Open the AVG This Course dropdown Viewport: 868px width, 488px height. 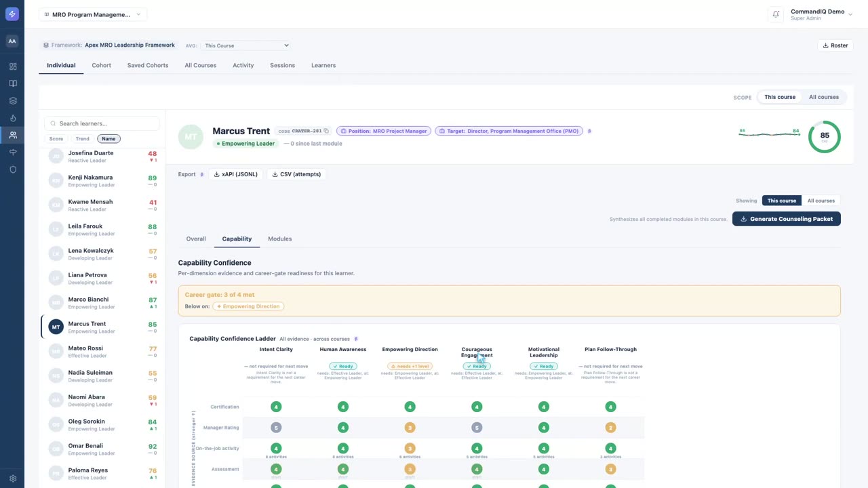point(246,45)
